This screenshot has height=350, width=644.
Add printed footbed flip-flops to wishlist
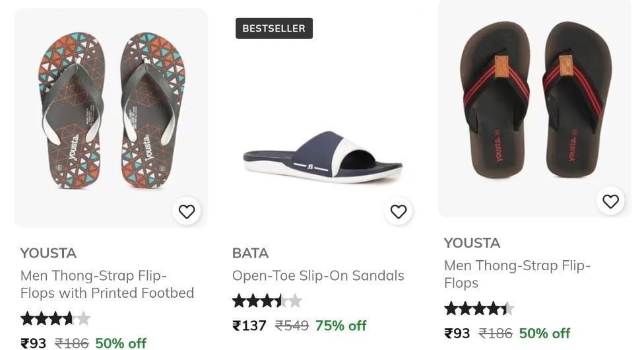pos(187,211)
